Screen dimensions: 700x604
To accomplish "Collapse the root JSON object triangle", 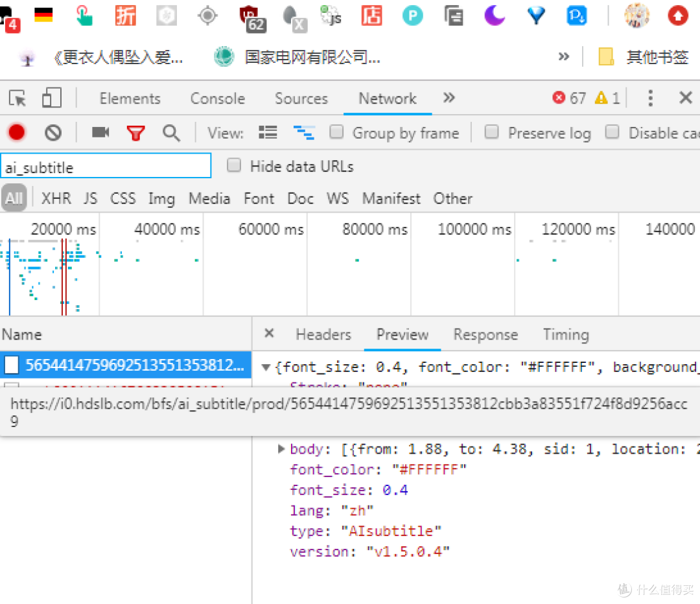I will click(266, 367).
